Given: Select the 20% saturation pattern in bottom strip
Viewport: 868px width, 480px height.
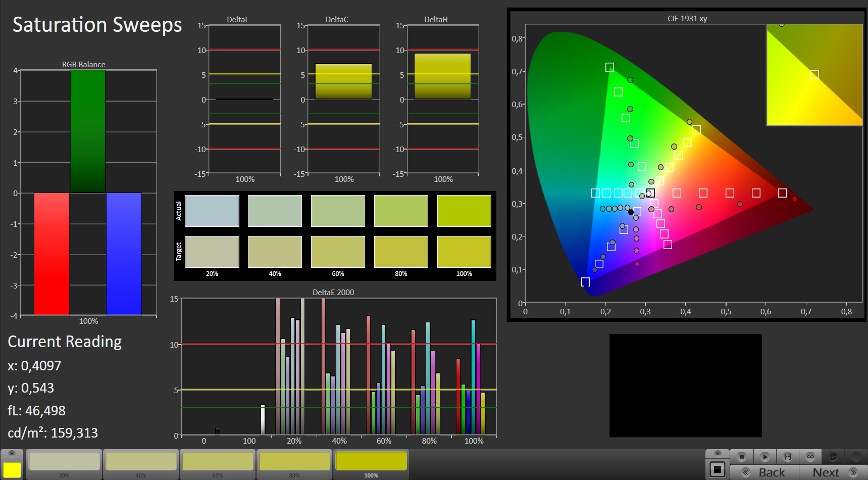Looking at the screenshot, I should (x=64, y=464).
